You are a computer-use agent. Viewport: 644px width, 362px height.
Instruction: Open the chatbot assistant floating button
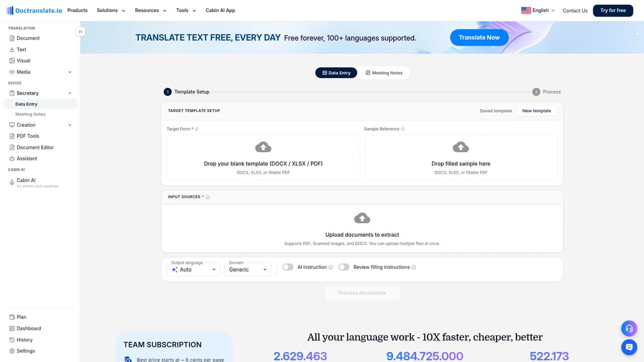point(629,347)
